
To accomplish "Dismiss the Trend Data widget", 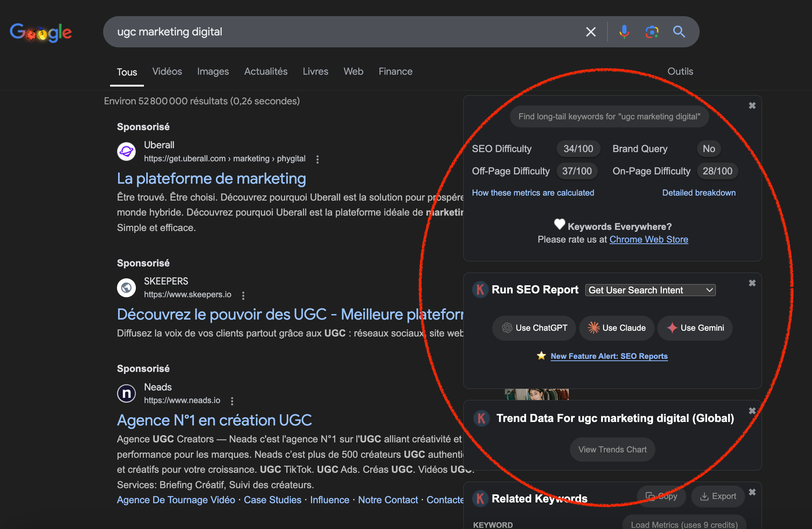I will click(x=752, y=411).
